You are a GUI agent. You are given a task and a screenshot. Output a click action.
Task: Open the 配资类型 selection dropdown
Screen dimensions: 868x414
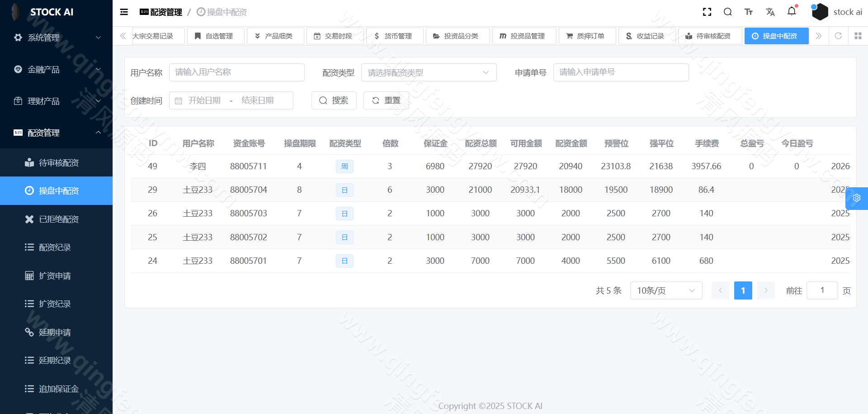click(x=428, y=72)
